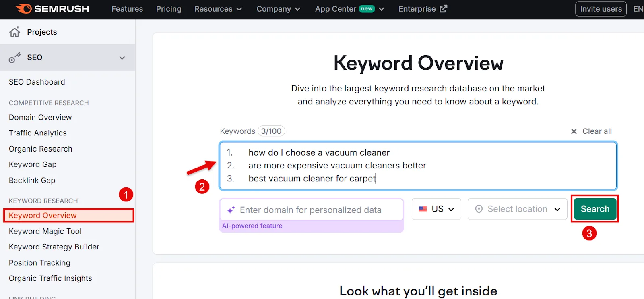
Task: Open the Select location dropdown
Action: point(517,209)
